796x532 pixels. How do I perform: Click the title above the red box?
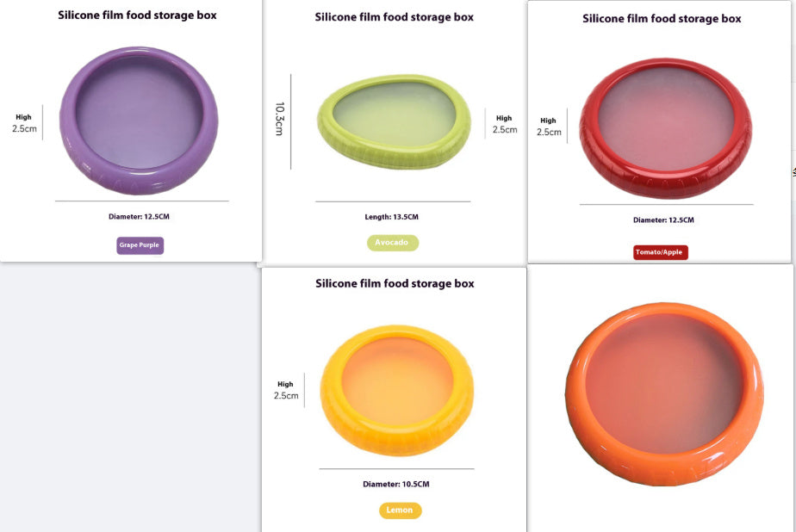662,19
